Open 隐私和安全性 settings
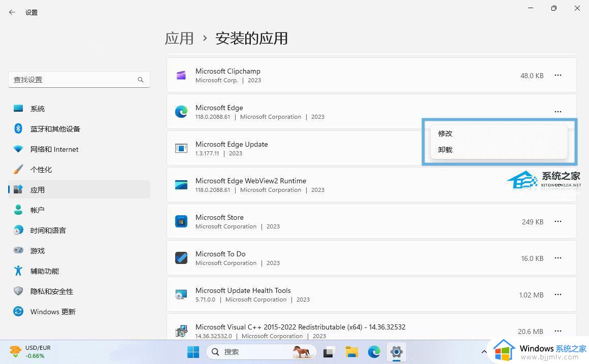 click(x=79, y=291)
